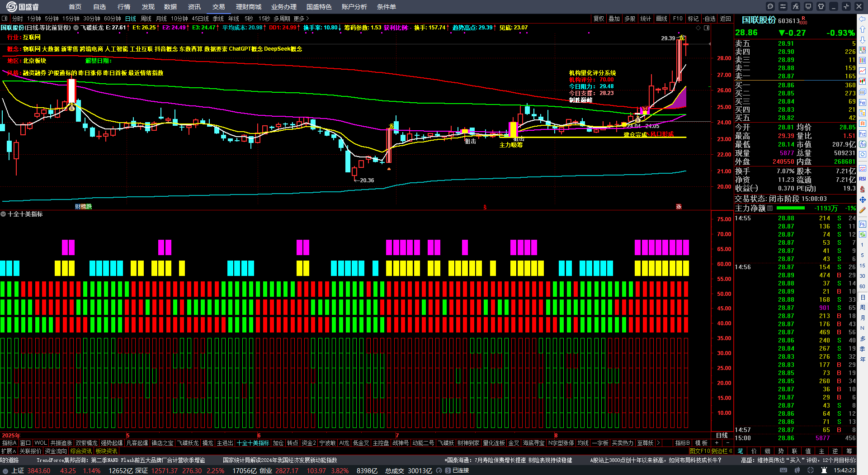Select the pencil drawing tool icon
The width and height of the screenshot is (868, 475).
click(863, 210)
